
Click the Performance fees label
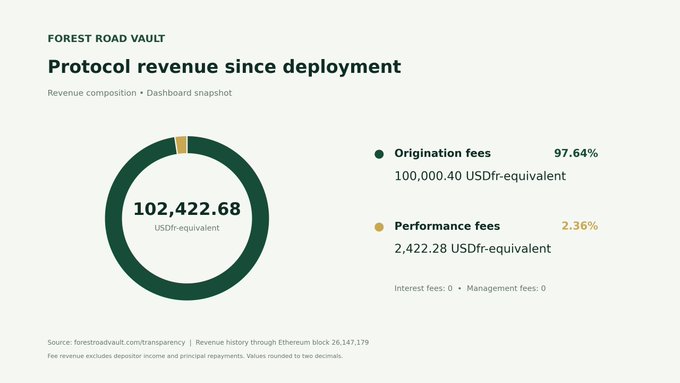click(447, 226)
